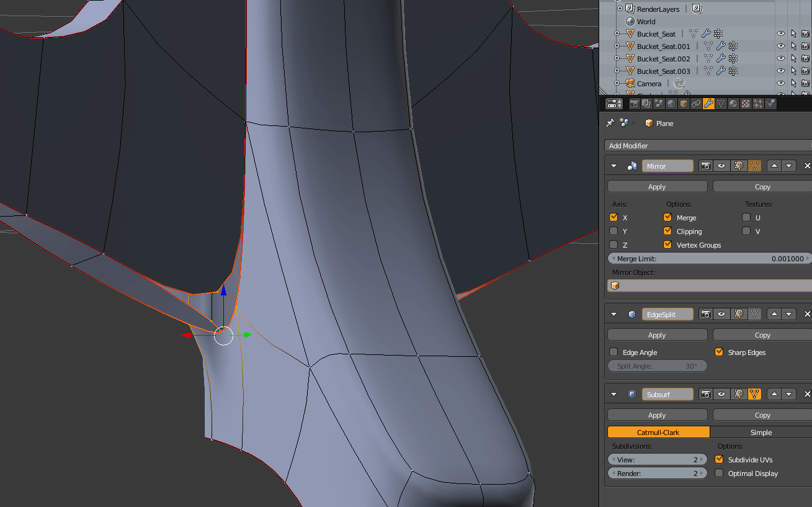The height and width of the screenshot is (507, 812).
Task: Toggle selectability arrow for Bucket_Seat.003
Action: pos(793,71)
